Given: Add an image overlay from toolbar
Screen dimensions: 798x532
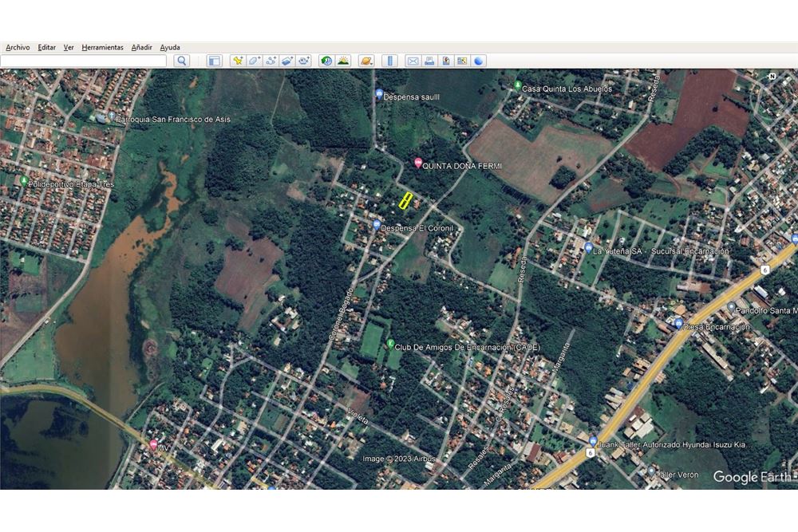Looking at the screenshot, I should click(x=287, y=61).
